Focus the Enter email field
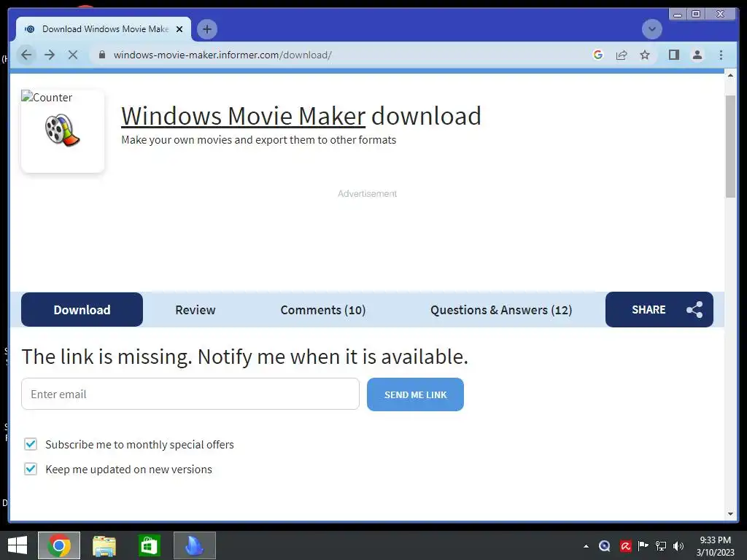 pos(190,394)
